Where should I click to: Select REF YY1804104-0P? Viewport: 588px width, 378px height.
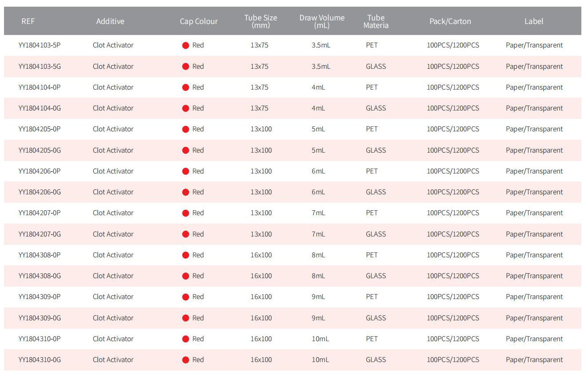pyautogui.click(x=40, y=87)
